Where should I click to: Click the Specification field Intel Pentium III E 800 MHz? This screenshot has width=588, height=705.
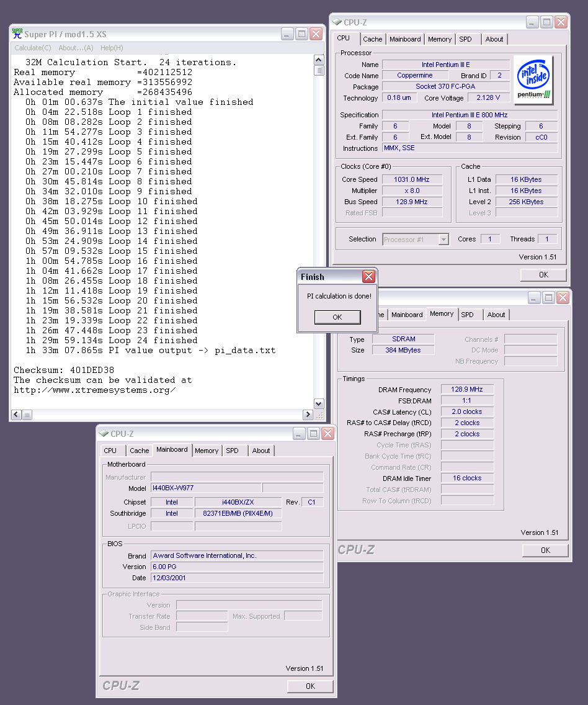470,115
